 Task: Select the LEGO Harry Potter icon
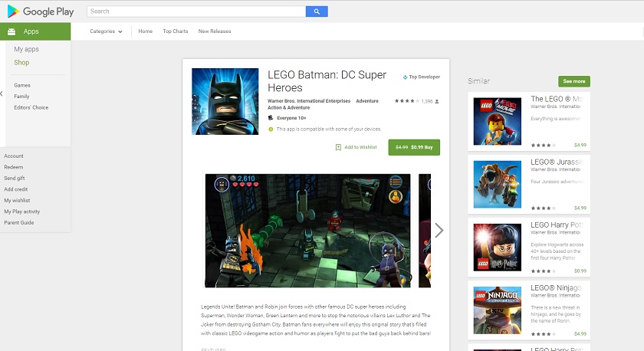[497, 247]
